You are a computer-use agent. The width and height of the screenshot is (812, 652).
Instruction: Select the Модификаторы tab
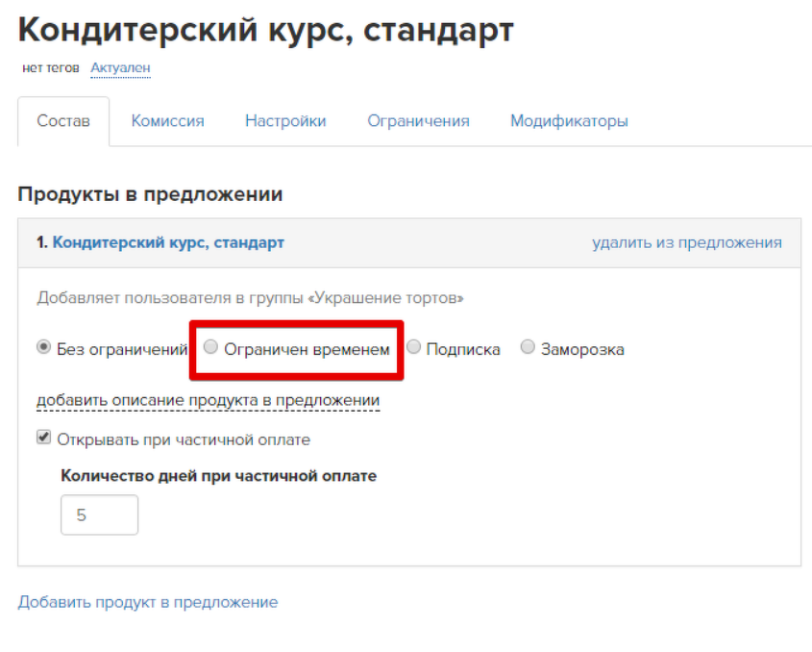pos(569,121)
